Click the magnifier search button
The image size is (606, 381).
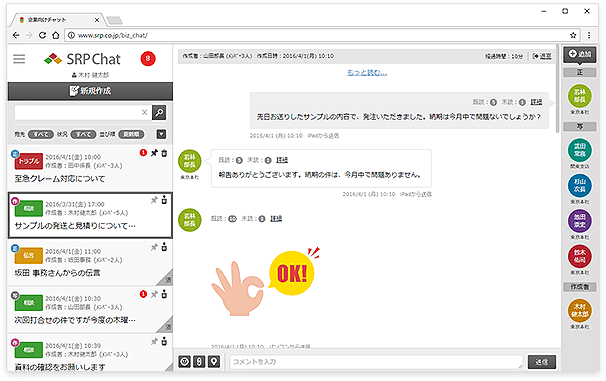click(x=159, y=112)
